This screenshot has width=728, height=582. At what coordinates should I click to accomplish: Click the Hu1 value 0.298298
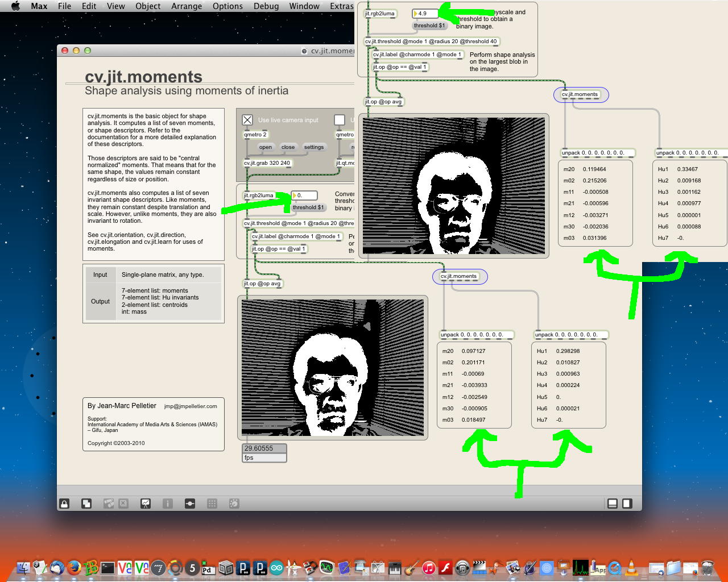[568, 351]
